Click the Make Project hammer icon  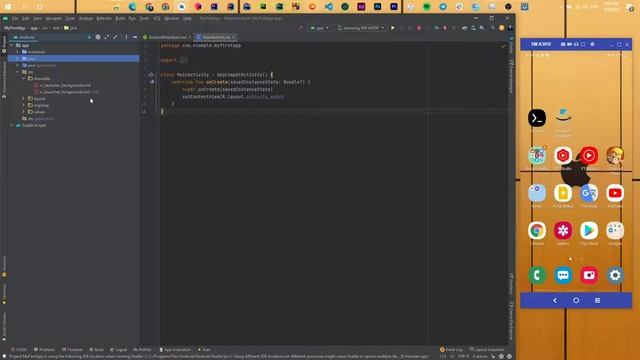[x=301, y=28]
